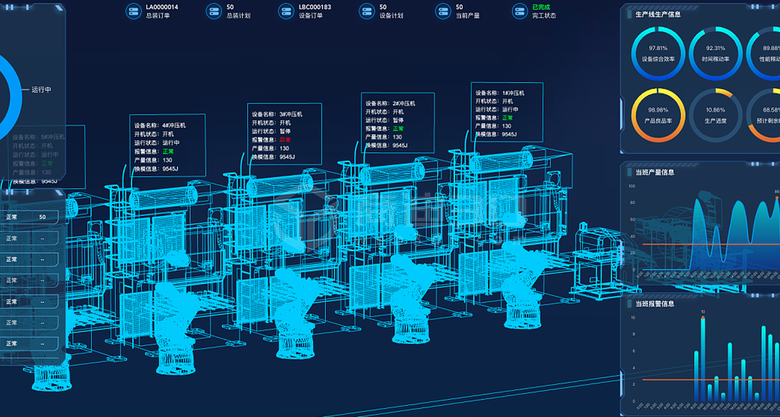Viewport: 780px width, 417px height.
Task: Click the 当班报警信息 panel title
Action: click(x=655, y=304)
